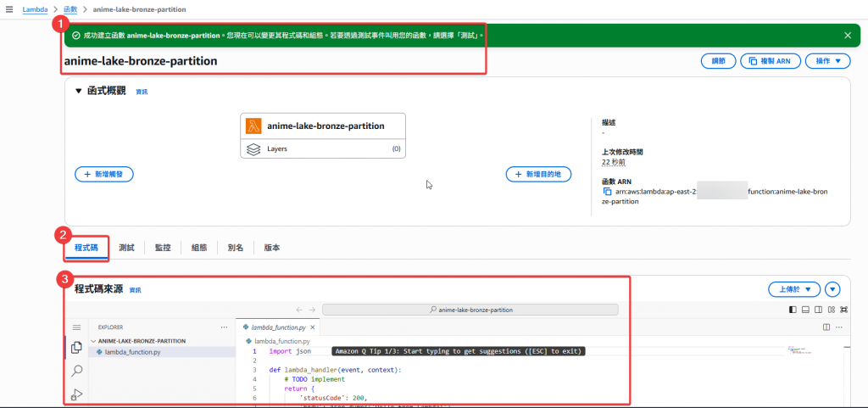Click the 'statusCode': 200 line
The image size is (868, 408).
[x=333, y=398]
